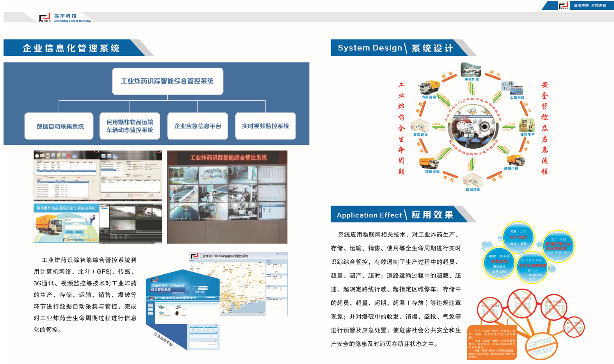The image size is (614, 364).
Task: Click the vehicle monitoring system truck screenshot
Action: point(66,224)
